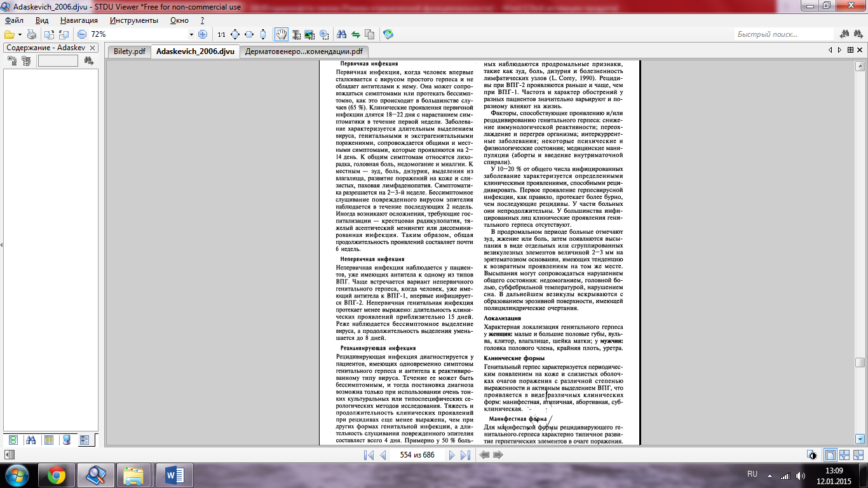This screenshot has height=488, width=868.
Task: Click the Quick search field
Action: pyautogui.click(x=784, y=34)
